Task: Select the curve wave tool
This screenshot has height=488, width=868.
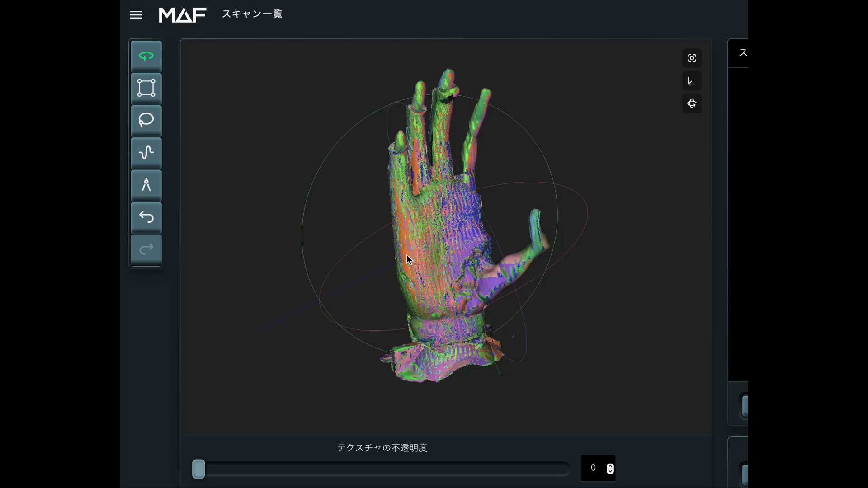Action: pos(146,153)
